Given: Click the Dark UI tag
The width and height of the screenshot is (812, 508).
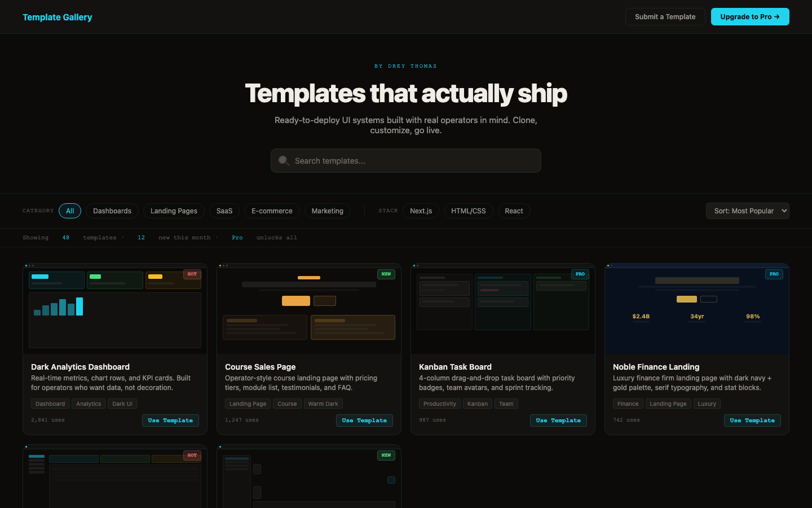Looking at the screenshot, I should (122, 404).
